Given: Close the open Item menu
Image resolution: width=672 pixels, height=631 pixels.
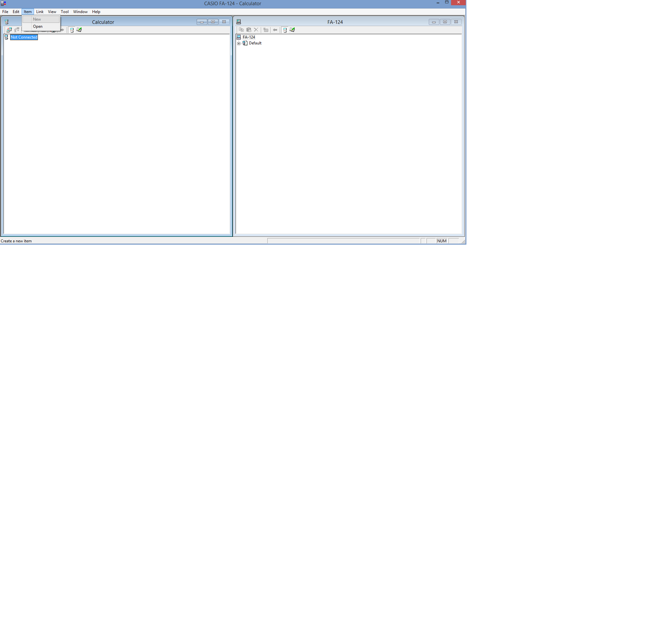Looking at the screenshot, I should click(28, 12).
